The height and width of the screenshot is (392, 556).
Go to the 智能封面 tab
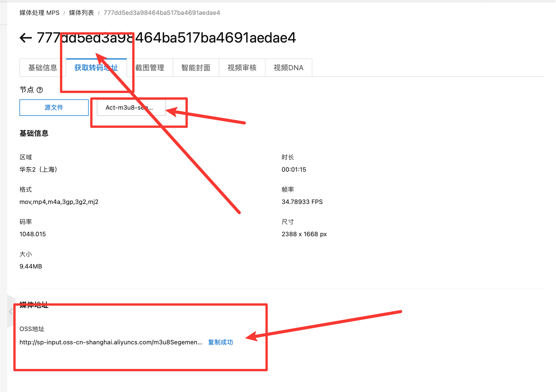[196, 68]
